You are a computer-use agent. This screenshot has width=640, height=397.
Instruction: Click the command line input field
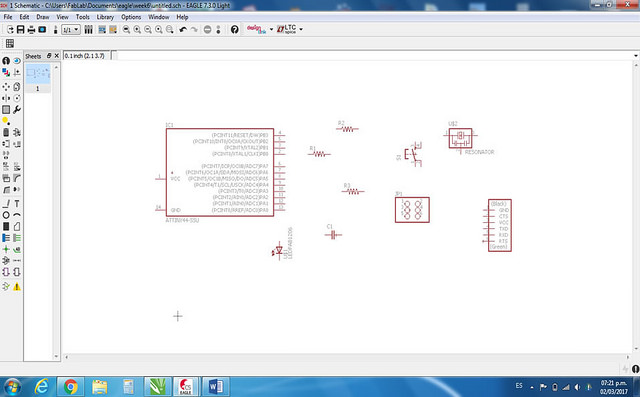pyautogui.click(x=373, y=55)
